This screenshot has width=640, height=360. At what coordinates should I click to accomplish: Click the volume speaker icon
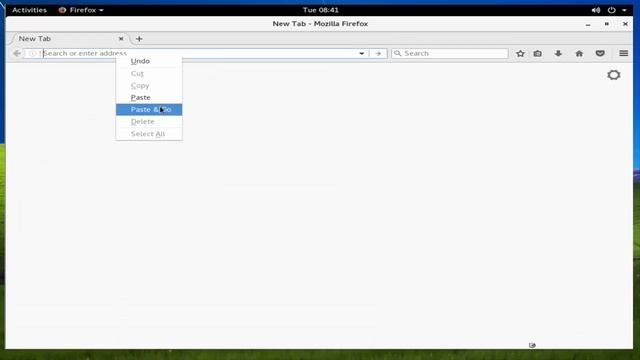pos(596,10)
